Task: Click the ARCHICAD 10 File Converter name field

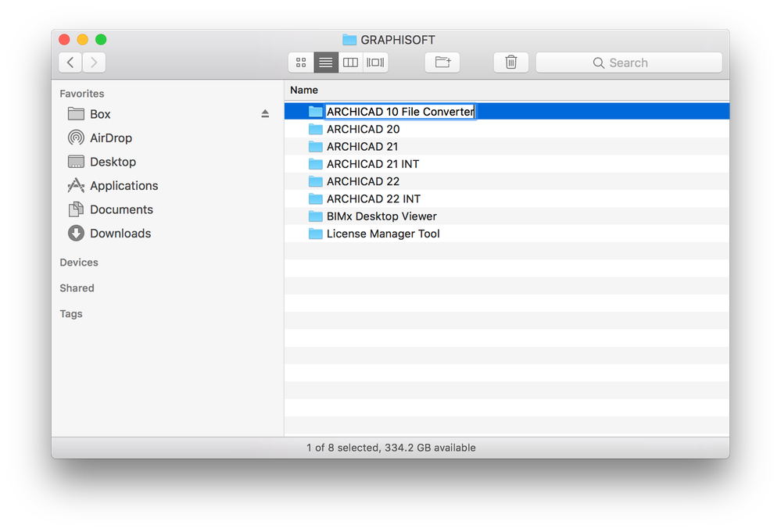Action: click(400, 112)
